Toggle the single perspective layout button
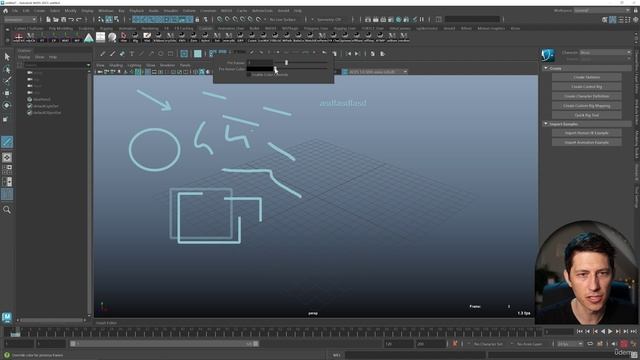Viewport: 640px width, 360px height. coord(7,157)
